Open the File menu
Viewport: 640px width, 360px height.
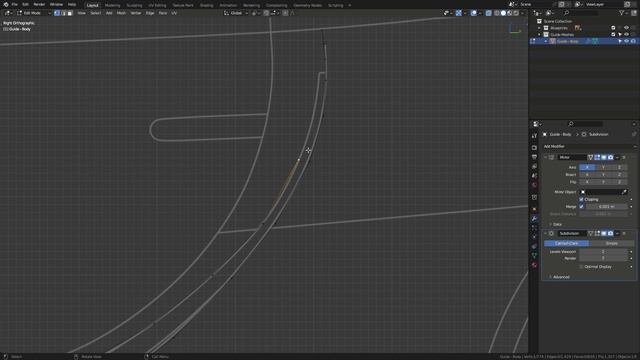pos(15,4)
